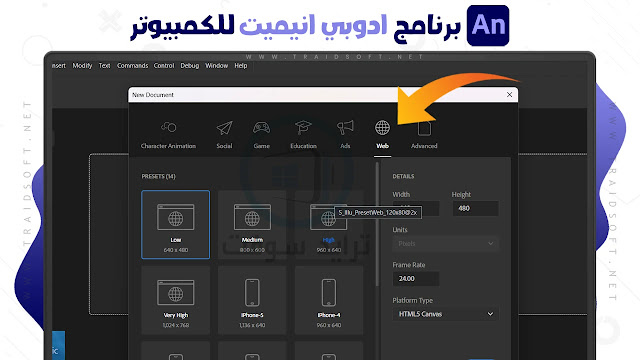Image resolution: width=640 pixels, height=360 pixels.
Task: Click the New Document title text
Action: 153,95
